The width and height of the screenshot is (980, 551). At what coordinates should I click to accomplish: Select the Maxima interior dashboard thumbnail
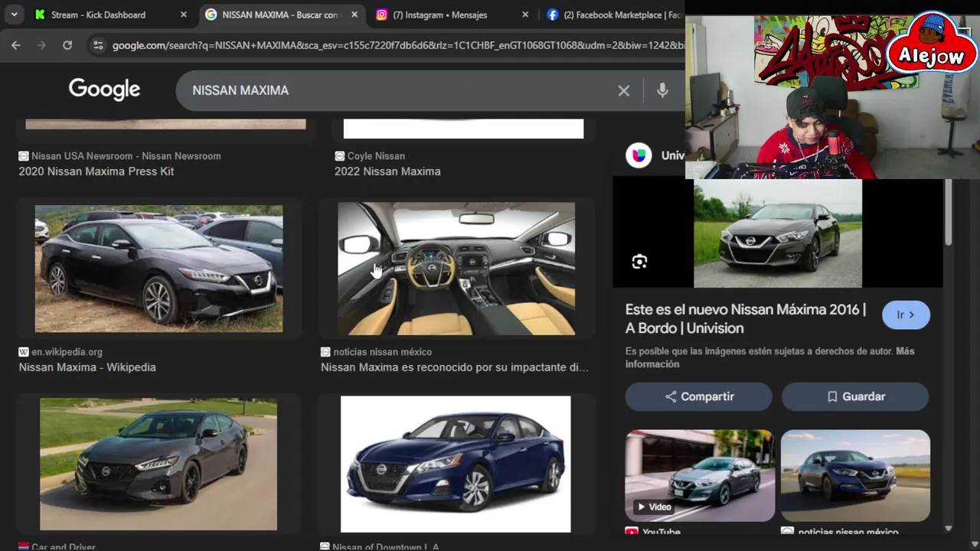point(456,269)
